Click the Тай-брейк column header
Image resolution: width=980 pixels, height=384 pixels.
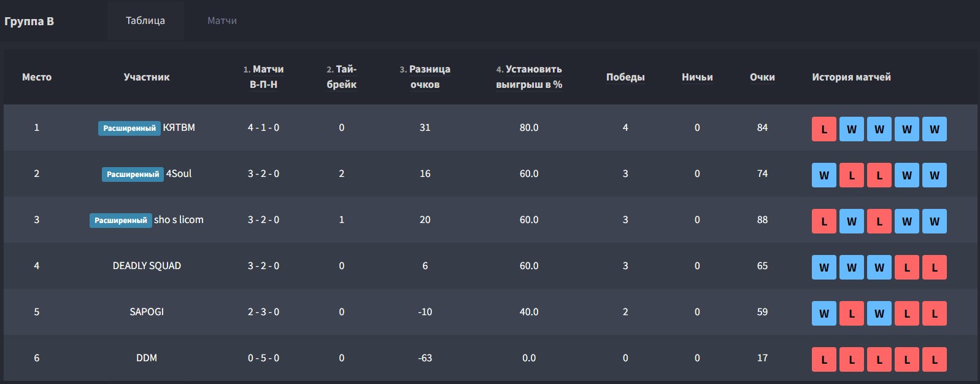(x=341, y=77)
